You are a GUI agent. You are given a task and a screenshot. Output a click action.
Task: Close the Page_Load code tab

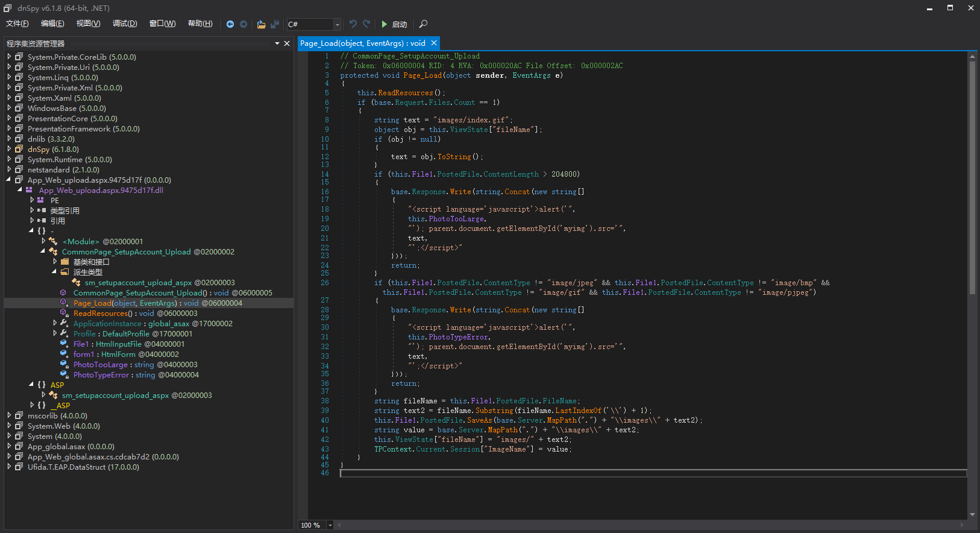433,43
